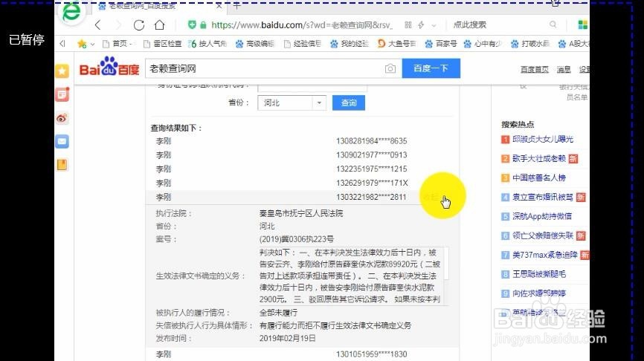Open the 大鱼号 bookmark
The height and width of the screenshot is (361, 644).
[397, 44]
